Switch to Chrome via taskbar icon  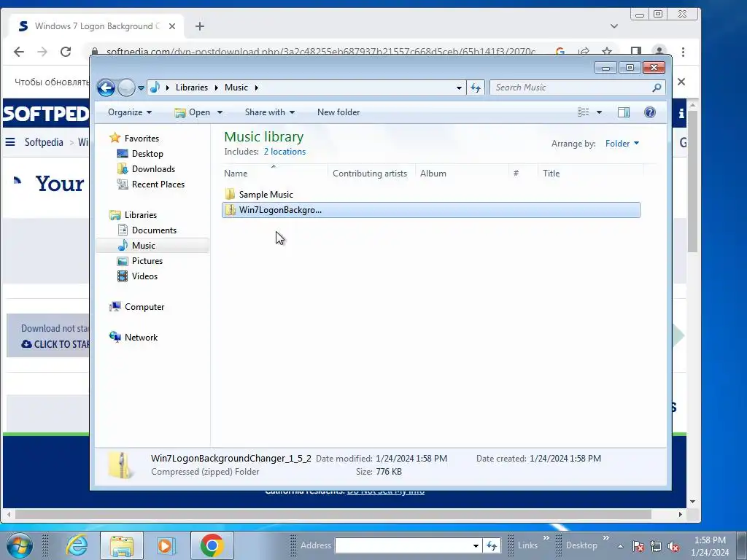(x=212, y=545)
